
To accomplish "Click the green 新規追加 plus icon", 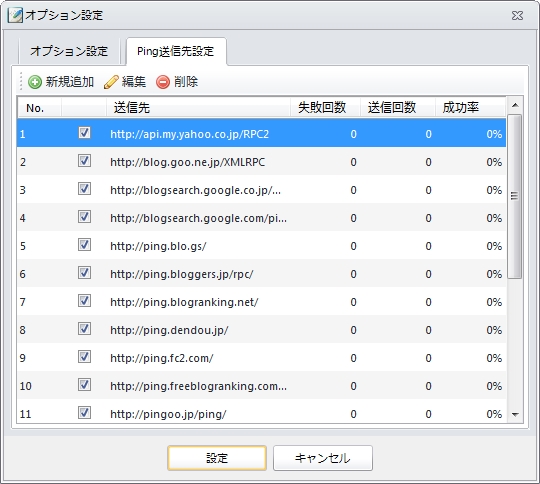I will (34, 82).
